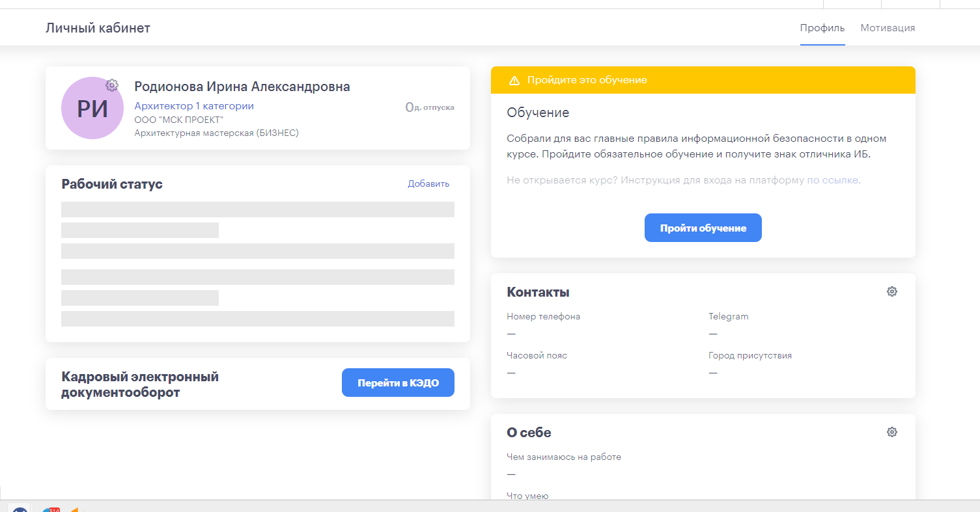Click the РИ avatar circle
980x512 pixels.
(x=92, y=108)
